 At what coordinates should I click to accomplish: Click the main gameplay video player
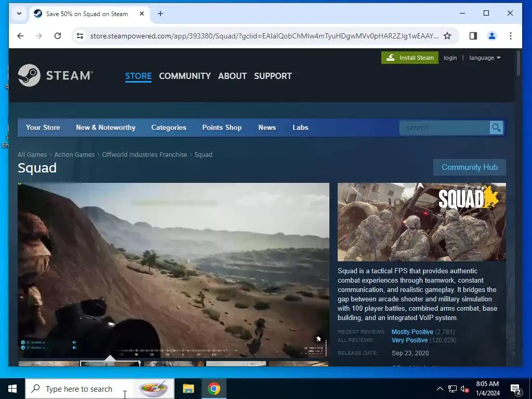pos(174,270)
